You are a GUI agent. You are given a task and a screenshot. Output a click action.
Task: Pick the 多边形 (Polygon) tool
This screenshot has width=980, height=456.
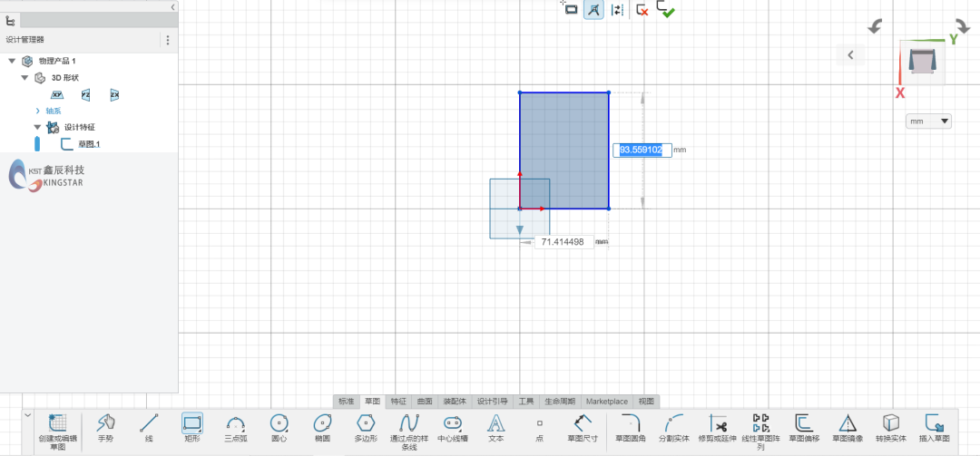point(366,427)
